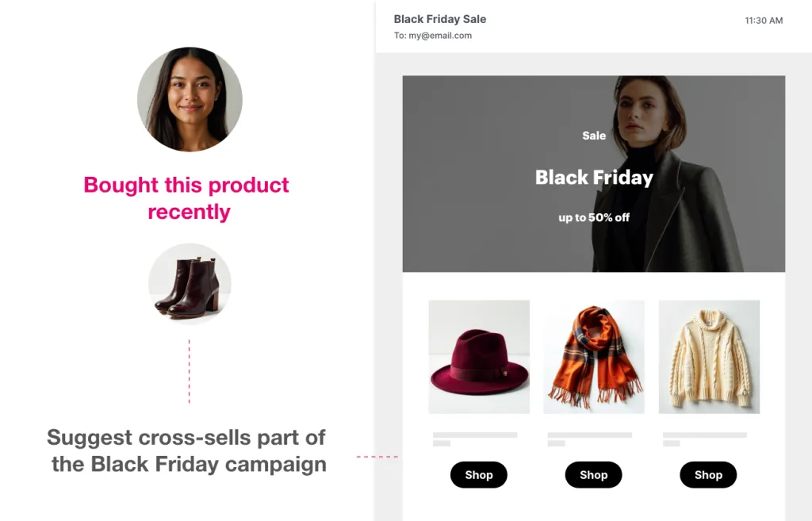
Task: Click the Black Friday banner headline
Action: pyautogui.click(x=594, y=178)
